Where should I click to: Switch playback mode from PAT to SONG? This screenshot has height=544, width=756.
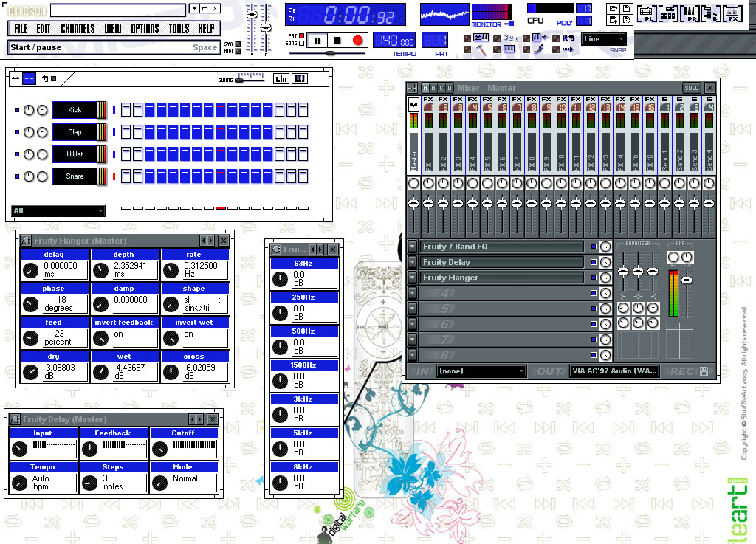(x=302, y=42)
